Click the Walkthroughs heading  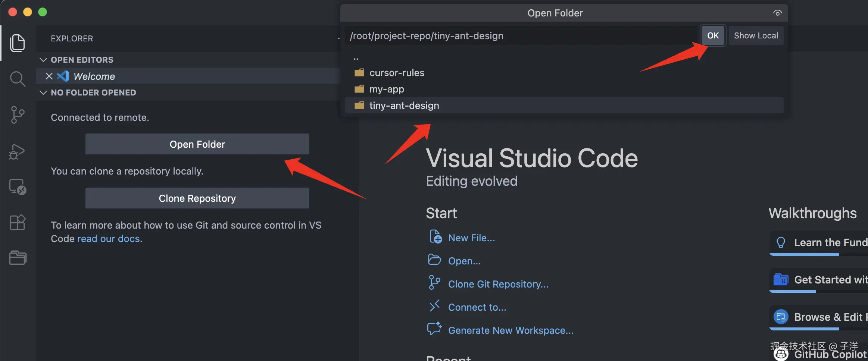[x=812, y=213]
